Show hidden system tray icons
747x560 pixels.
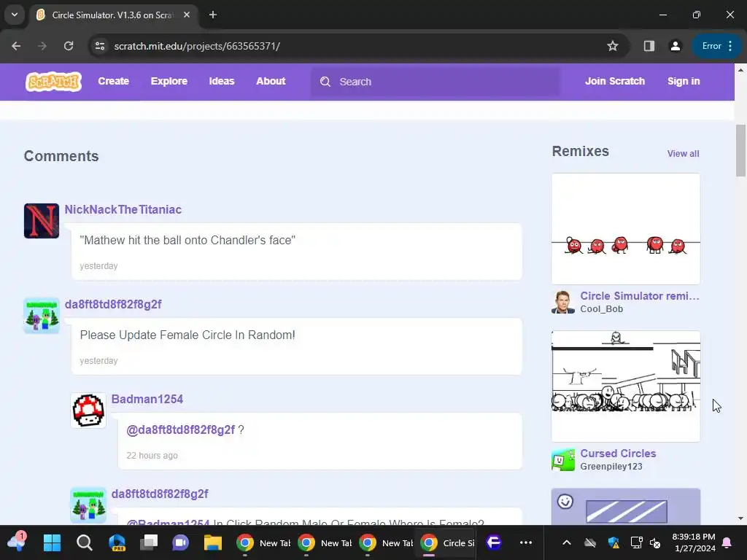566,542
